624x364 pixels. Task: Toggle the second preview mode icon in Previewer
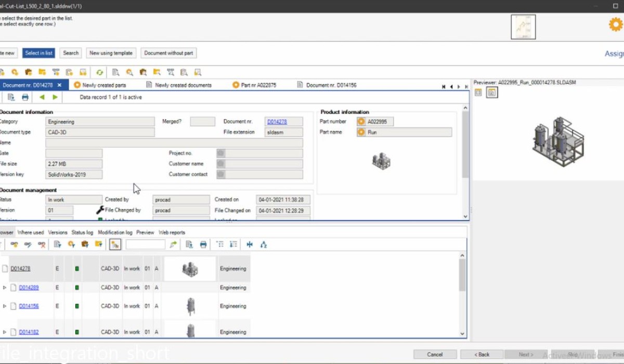tap(492, 93)
